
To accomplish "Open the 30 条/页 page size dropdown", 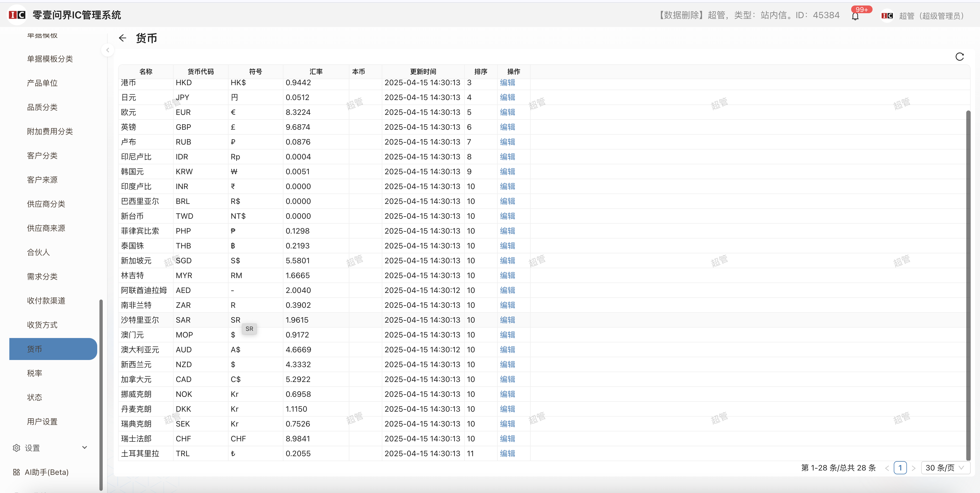I will (x=945, y=468).
